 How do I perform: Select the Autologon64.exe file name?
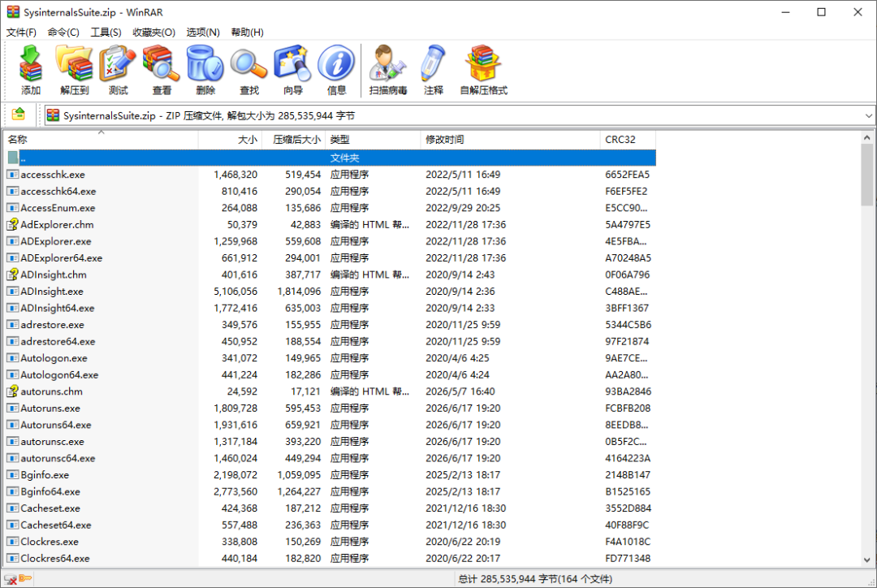[x=59, y=375]
